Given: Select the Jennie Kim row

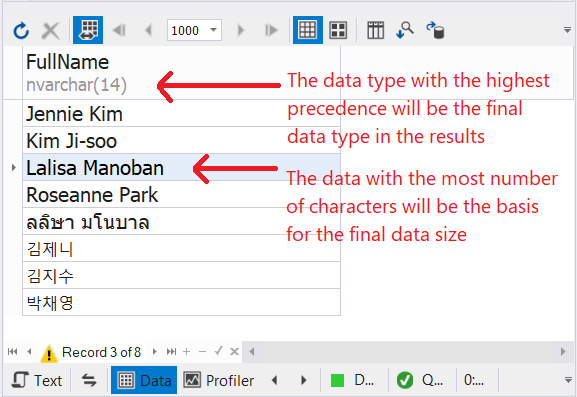Looking at the screenshot, I should [x=181, y=113].
